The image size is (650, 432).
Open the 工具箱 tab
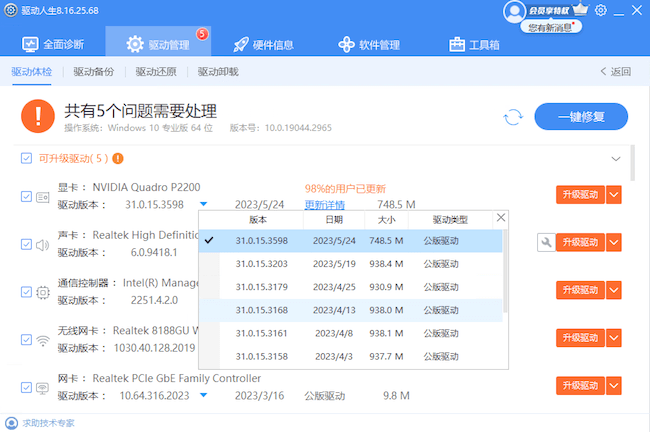click(474, 44)
